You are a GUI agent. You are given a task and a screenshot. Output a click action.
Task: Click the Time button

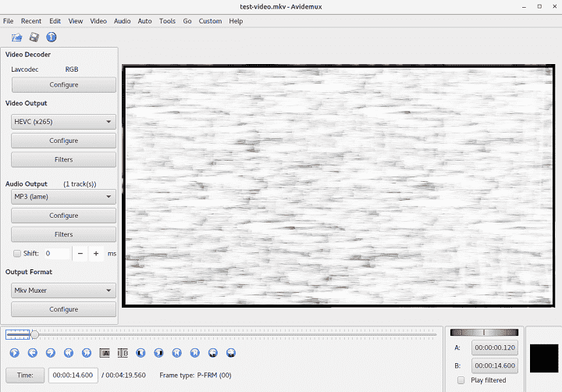(25, 376)
